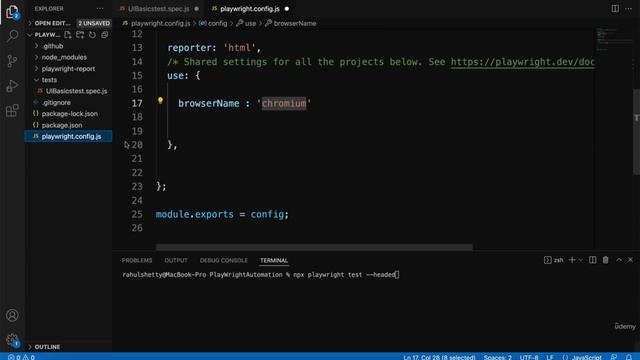Open the Debug Console tab
The image size is (640, 360).
click(224, 260)
